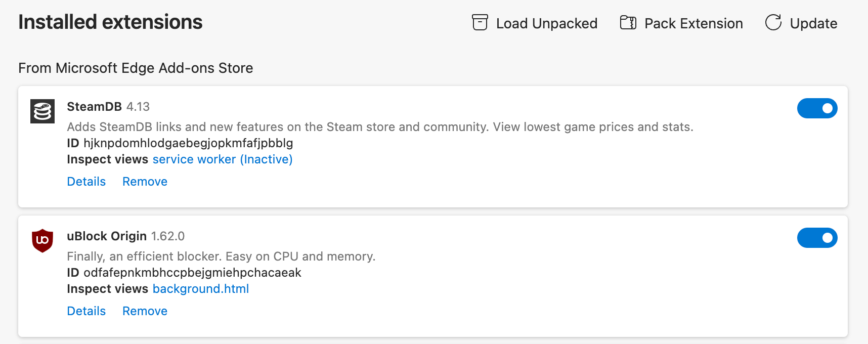Remove the SteamDB extension

pyautogui.click(x=145, y=182)
